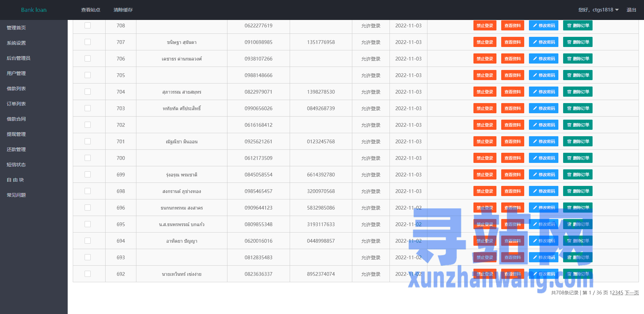644x314 pixels.
Task: Open 借款列表 from the sidebar
Action: (x=16, y=89)
